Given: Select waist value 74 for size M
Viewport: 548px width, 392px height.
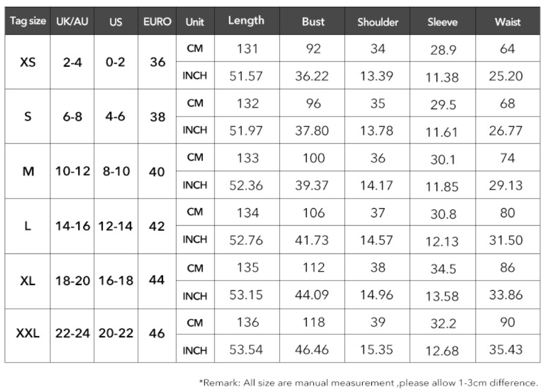Looking at the screenshot, I should tap(508, 158).
